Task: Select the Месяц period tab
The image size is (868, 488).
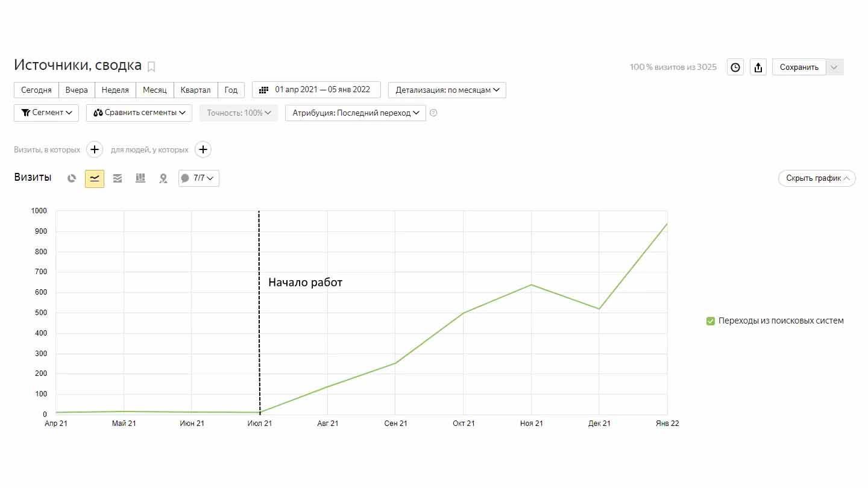Action: [x=155, y=90]
